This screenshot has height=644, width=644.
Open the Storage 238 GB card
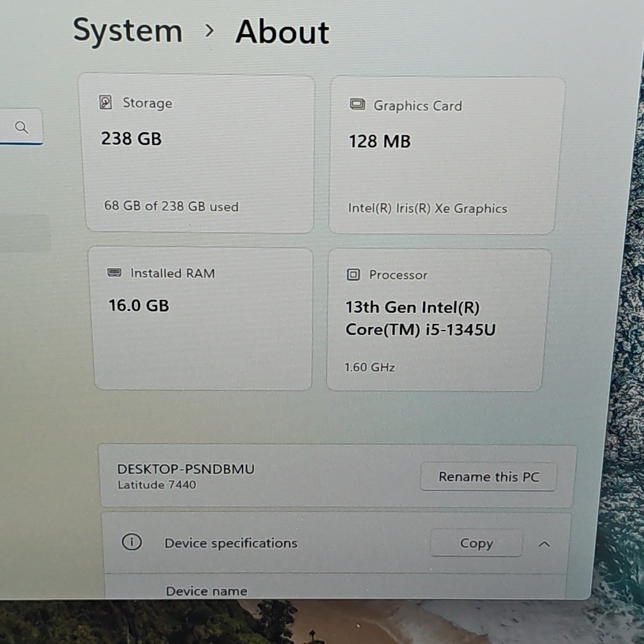(197, 153)
